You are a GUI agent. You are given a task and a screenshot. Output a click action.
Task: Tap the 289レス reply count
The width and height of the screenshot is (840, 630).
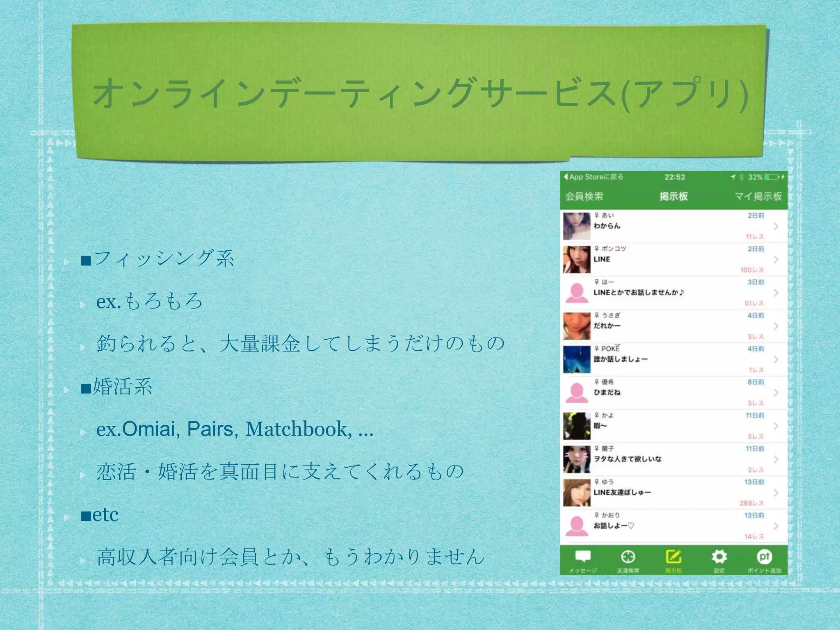pos(752,503)
